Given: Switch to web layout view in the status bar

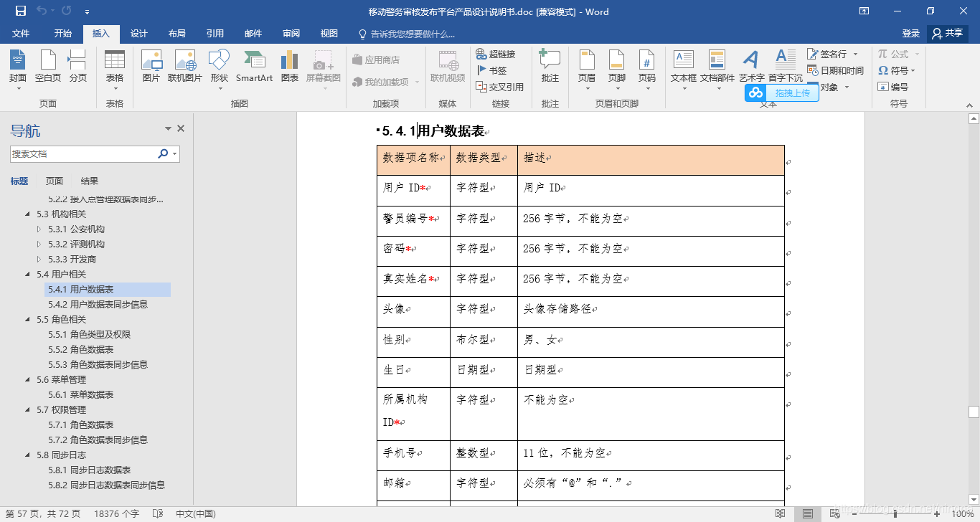Looking at the screenshot, I should pos(834,513).
